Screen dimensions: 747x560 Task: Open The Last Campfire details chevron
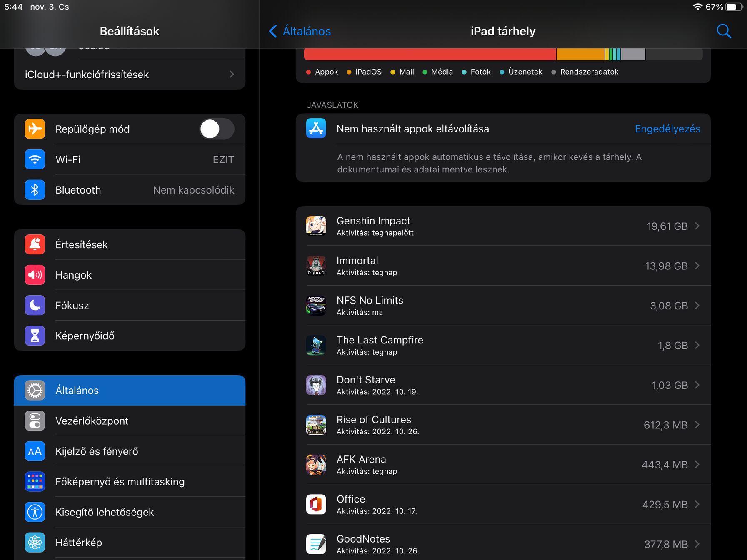coord(697,345)
